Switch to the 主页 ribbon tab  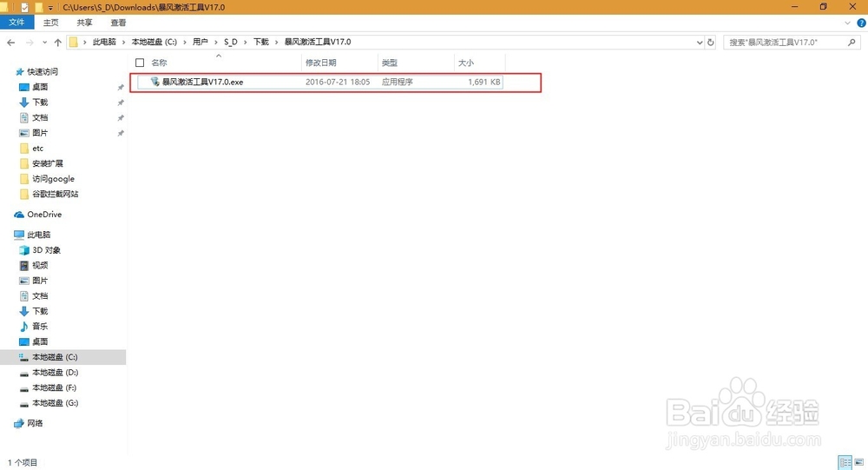pyautogui.click(x=51, y=23)
